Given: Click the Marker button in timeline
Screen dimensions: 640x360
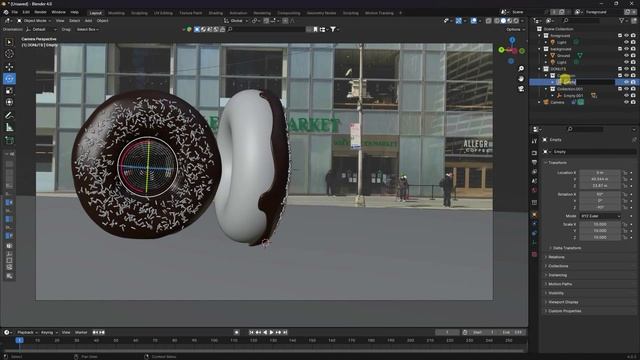Looking at the screenshot, I should pyautogui.click(x=81, y=332).
